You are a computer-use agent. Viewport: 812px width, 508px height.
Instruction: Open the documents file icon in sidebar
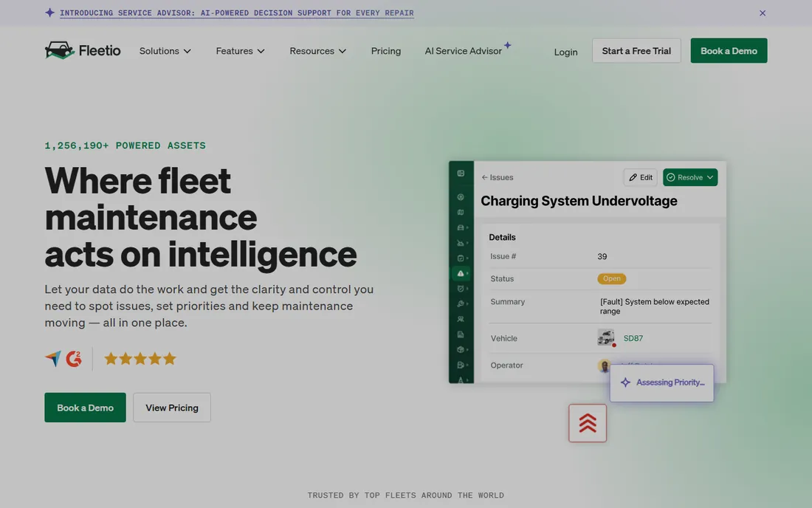tap(461, 334)
